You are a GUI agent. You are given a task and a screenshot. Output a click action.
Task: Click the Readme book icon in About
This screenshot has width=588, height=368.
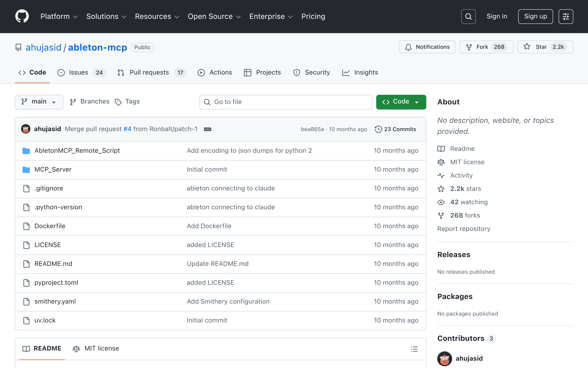441,149
